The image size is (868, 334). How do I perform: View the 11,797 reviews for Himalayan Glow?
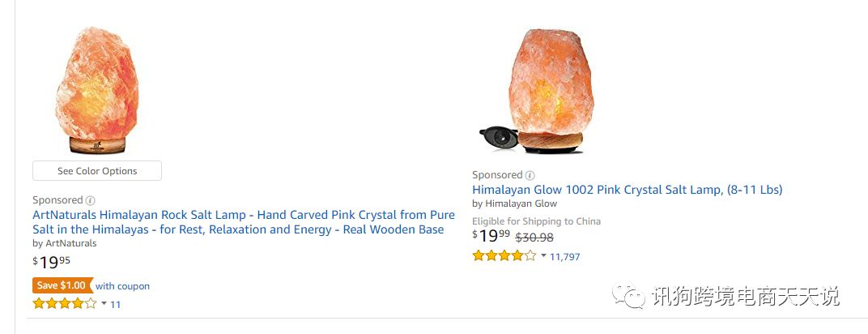point(565,257)
